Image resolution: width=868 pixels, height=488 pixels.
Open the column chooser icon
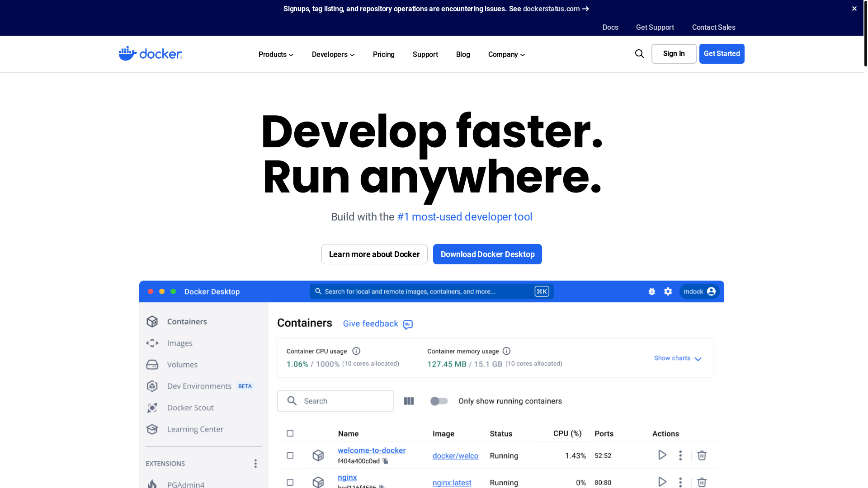pyautogui.click(x=409, y=401)
